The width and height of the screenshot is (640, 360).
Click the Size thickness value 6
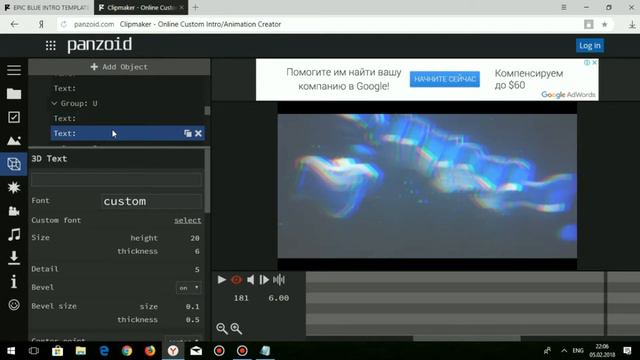[197, 251]
